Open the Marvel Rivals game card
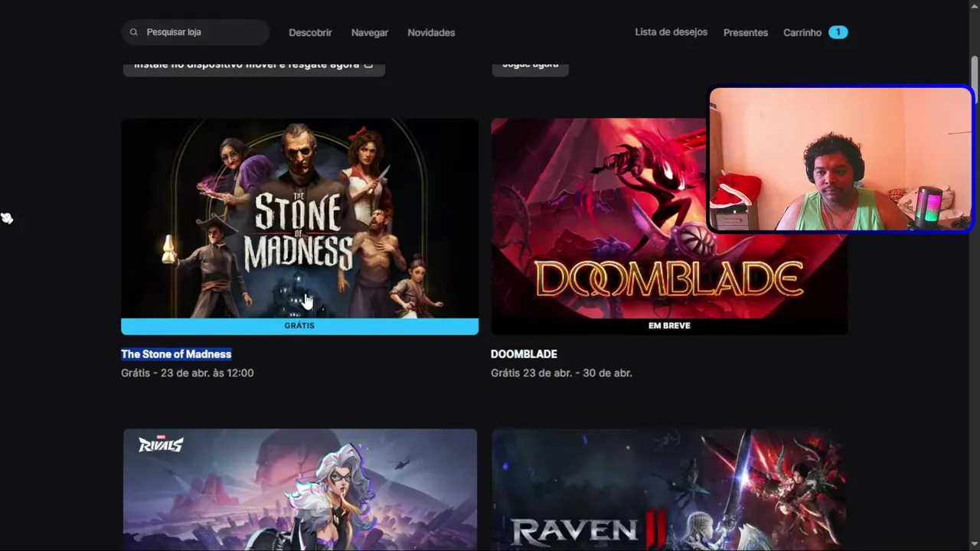Screen dimensions: 980x551 coord(299,490)
